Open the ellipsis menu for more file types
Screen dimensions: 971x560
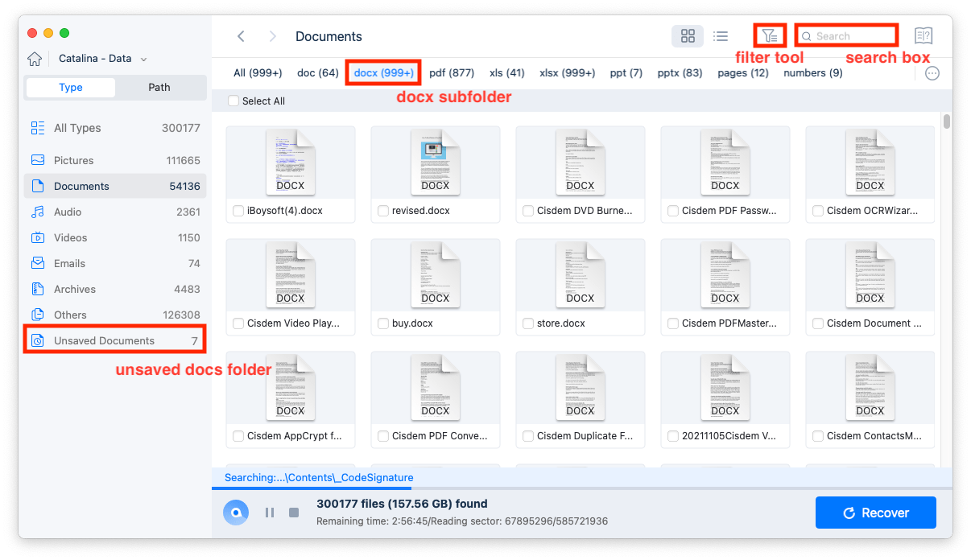[x=932, y=72]
